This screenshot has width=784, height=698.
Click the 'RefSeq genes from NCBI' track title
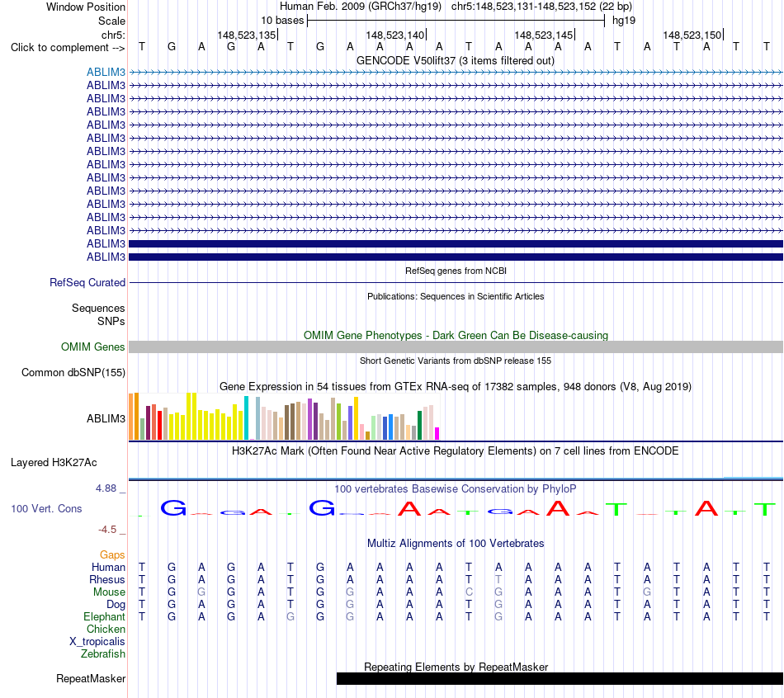456,271
